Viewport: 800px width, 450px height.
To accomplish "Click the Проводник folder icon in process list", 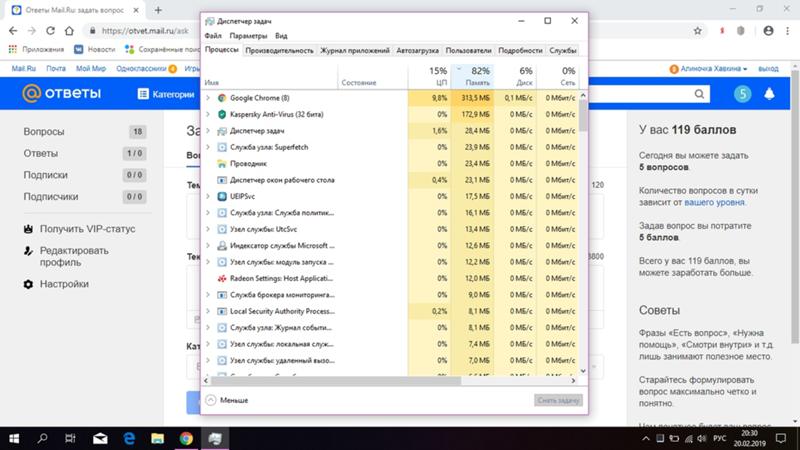I will pyautogui.click(x=221, y=164).
